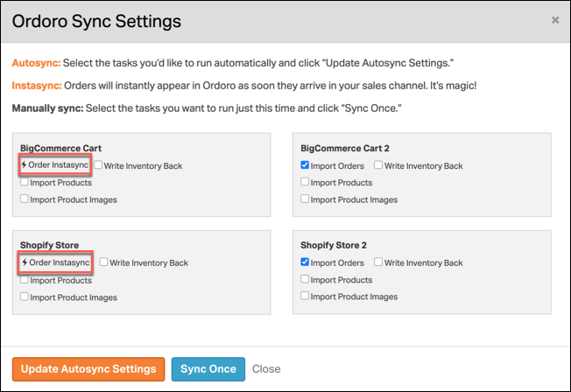
Task: Click the lightning bolt icon under BigCommerce Cart
Action: [x=24, y=164]
